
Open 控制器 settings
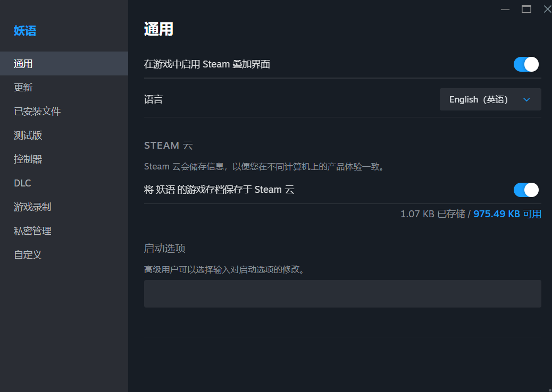(64, 159)
